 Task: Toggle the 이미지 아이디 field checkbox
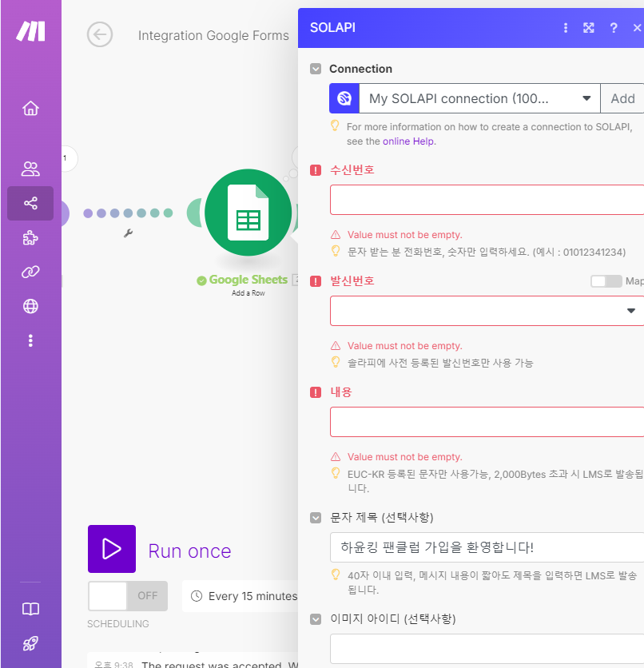pyautogui.click(x=316, y=619)
